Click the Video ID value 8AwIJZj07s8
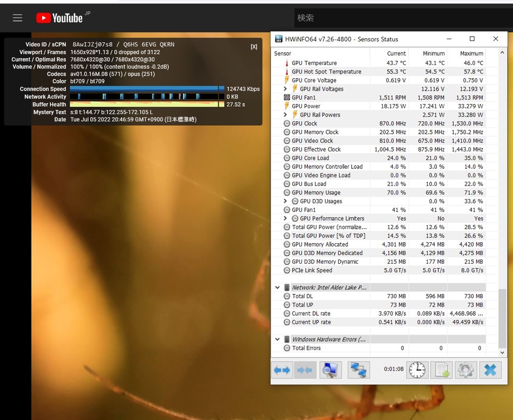This screenshot has height=420, width=513. pos(92,45)
